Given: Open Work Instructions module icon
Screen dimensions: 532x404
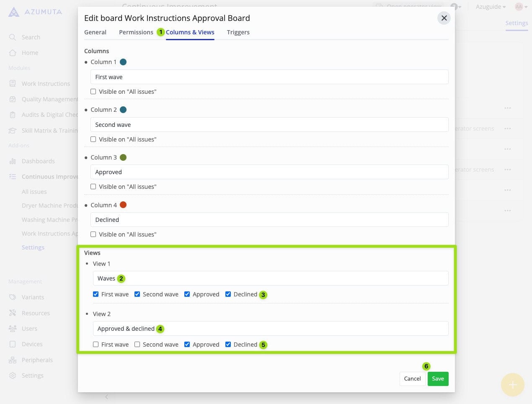Looking at the screenshot, I should click(x=13, y=84).
